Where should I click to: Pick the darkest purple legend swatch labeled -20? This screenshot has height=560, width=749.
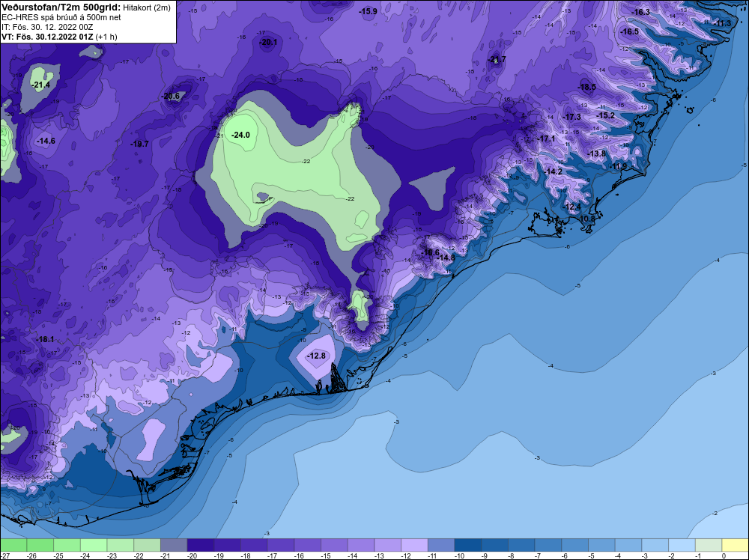(x=200, y=545)
